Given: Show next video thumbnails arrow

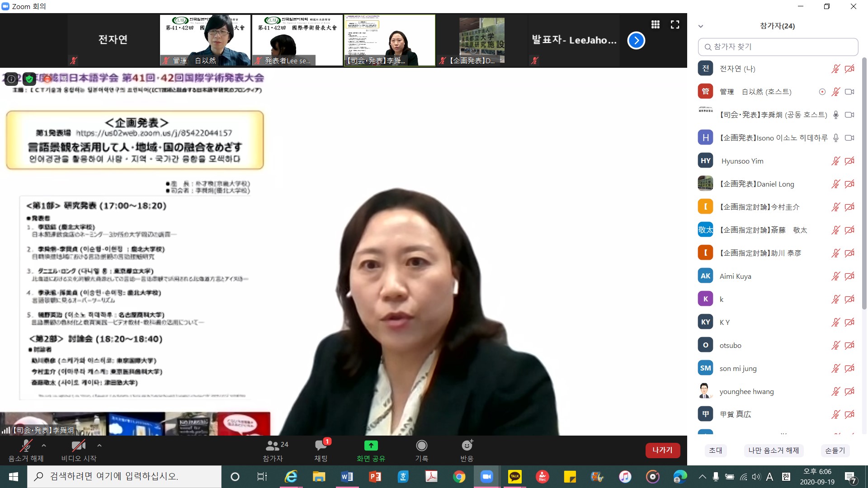Looking at the screenshot, I should [x=636, y=41].
